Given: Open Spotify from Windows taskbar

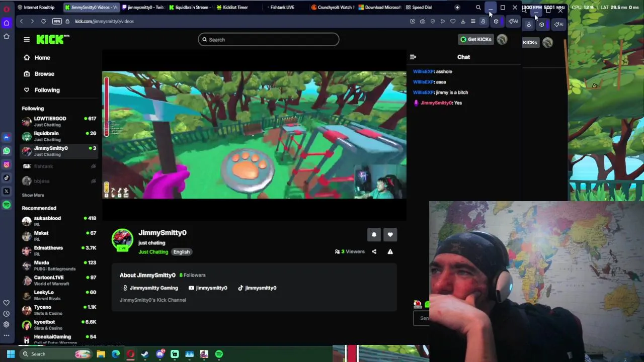Looking at the screenshot, I should click(219, 354).
